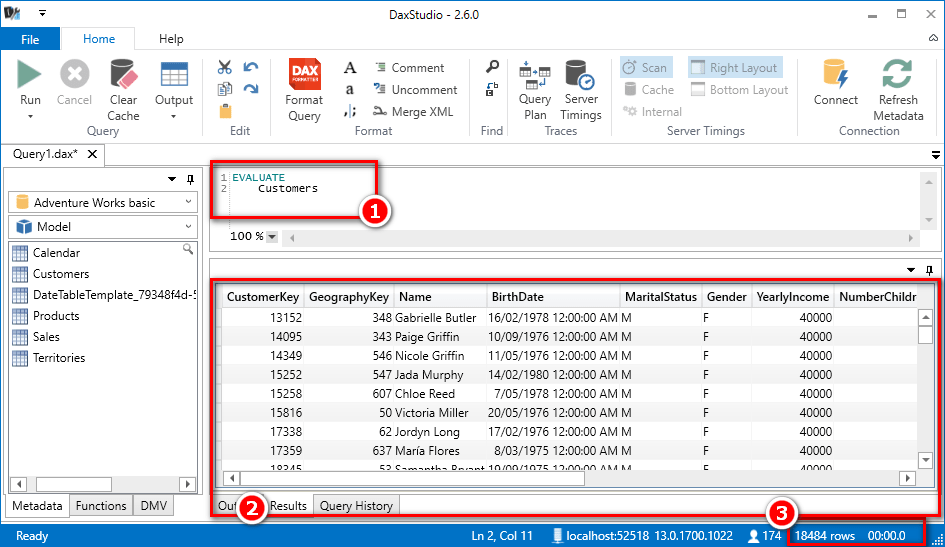This screenshot has width=945, height=547.
Task: Click the YearlyIncome column header
Action: (x=793, y=296)
